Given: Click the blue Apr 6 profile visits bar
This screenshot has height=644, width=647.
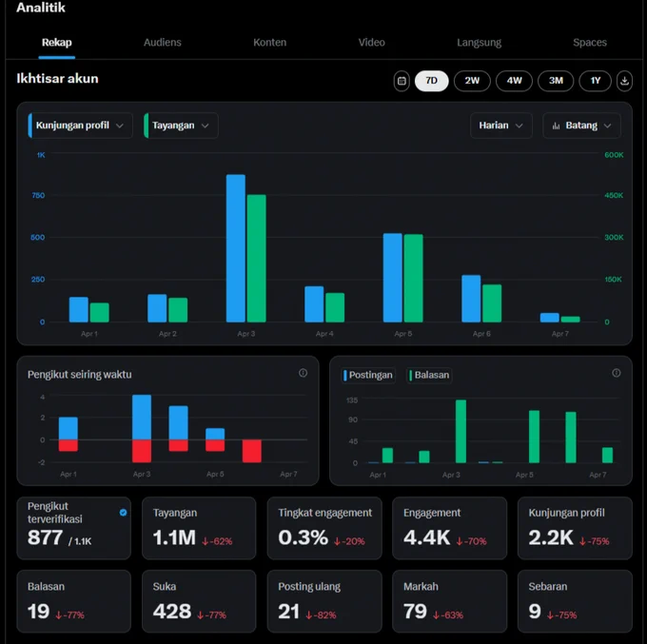Looking at the screenshot, I should (x=471, y=299).
